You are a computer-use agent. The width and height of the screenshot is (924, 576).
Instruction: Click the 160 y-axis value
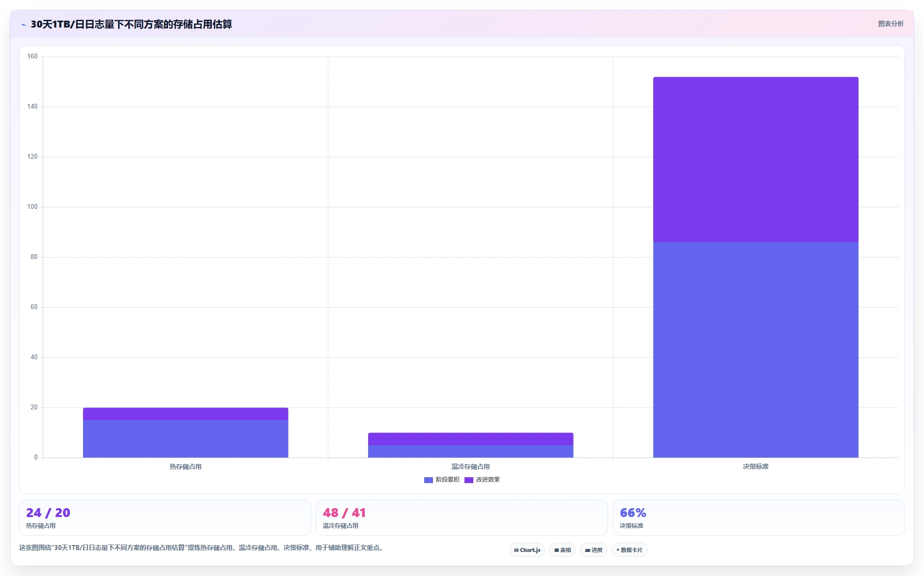coord(32,57)
